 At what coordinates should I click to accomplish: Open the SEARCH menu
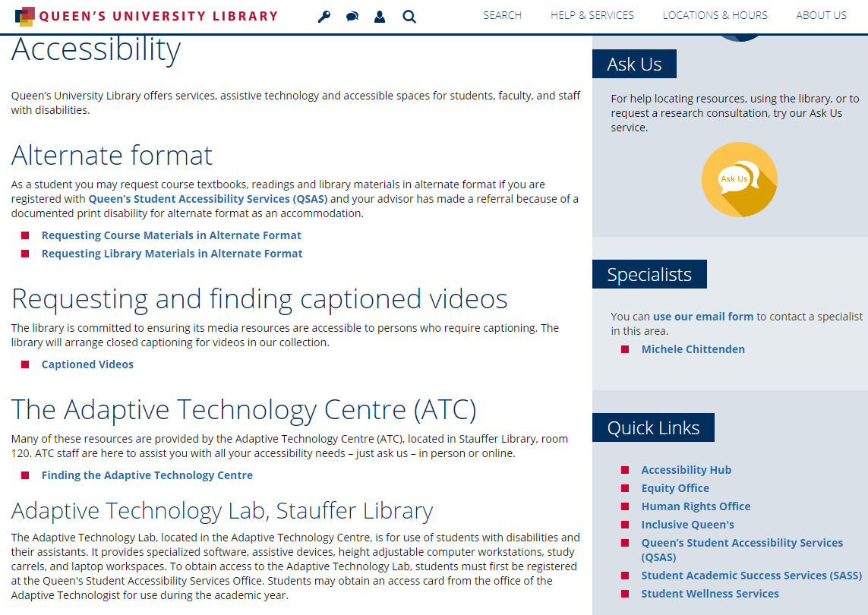[x=502, y=15]
